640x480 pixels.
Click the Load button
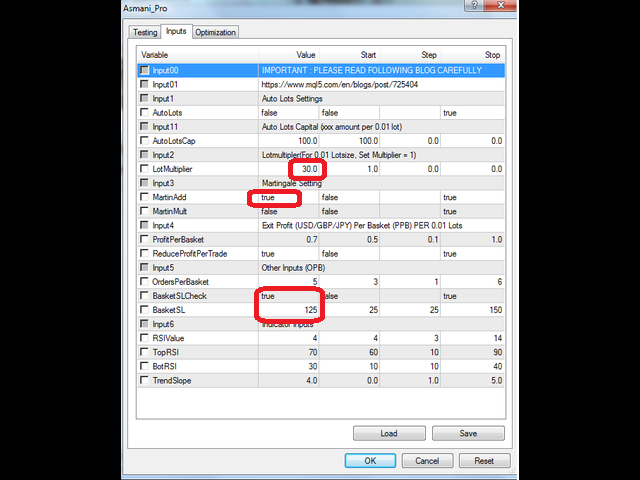(389, 433)
